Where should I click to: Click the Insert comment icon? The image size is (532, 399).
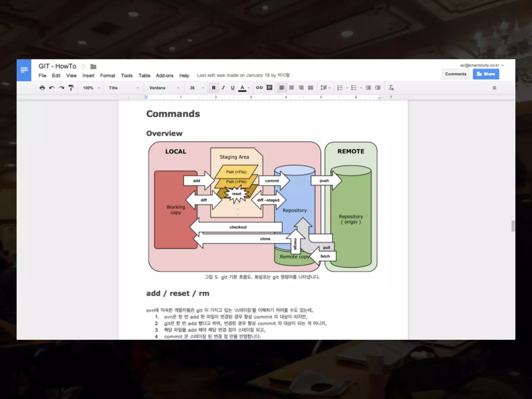click(269, 88)
